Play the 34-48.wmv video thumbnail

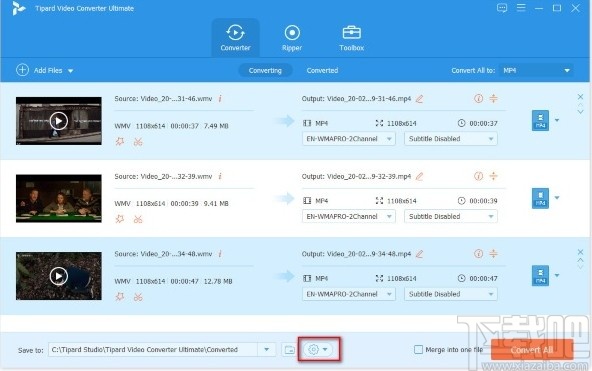tap(59, 276)
